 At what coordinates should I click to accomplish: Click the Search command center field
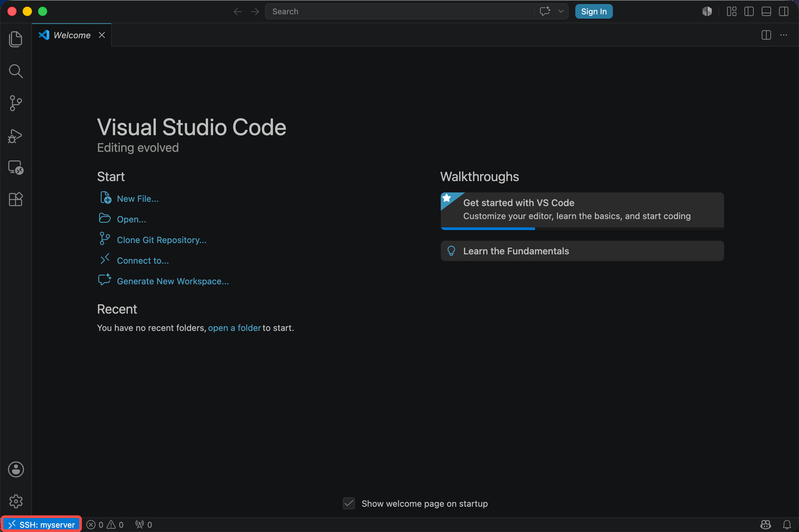(400, 12)
